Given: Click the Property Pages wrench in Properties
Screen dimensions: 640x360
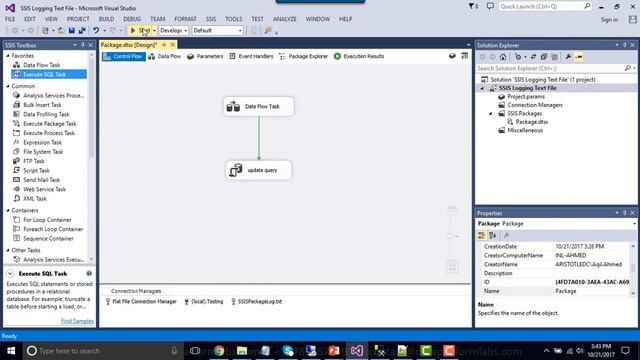Looking at the screenshot, I should [506, 236].
